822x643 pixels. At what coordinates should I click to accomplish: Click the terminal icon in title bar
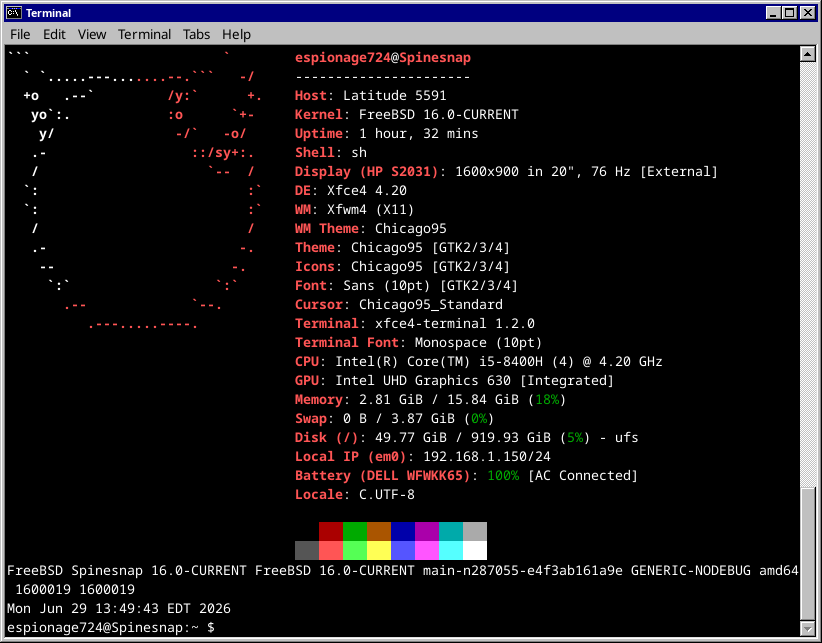point(14,13)
